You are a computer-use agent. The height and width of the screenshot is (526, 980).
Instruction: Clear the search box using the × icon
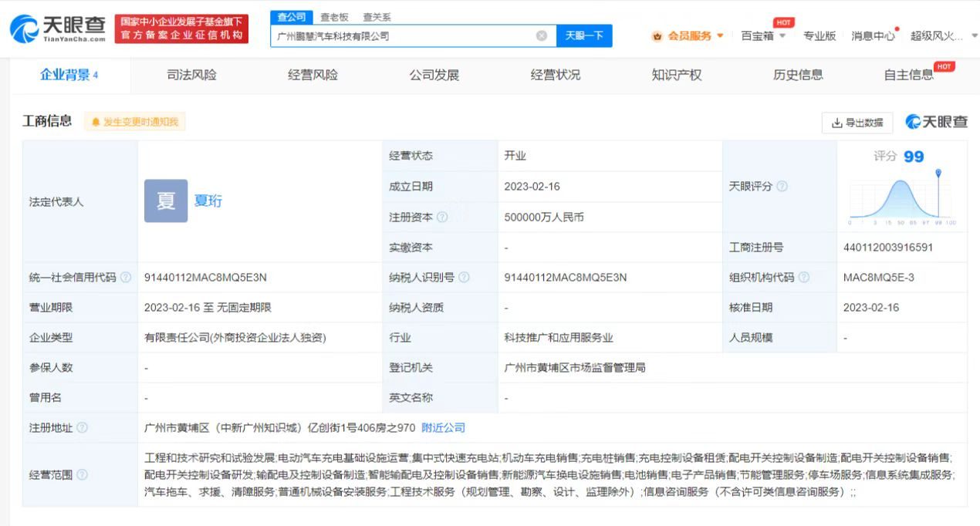(x=542, y=34)
